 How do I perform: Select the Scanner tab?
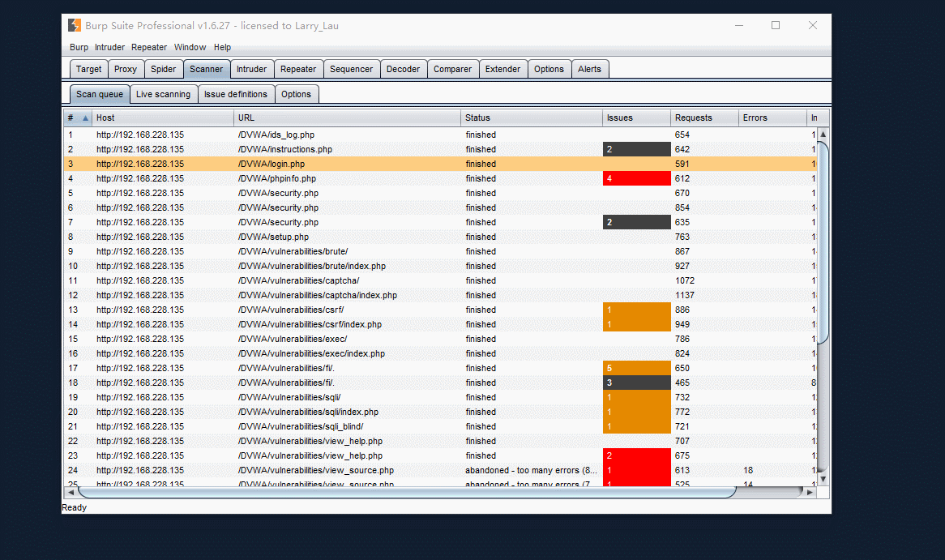click(206, 70)
